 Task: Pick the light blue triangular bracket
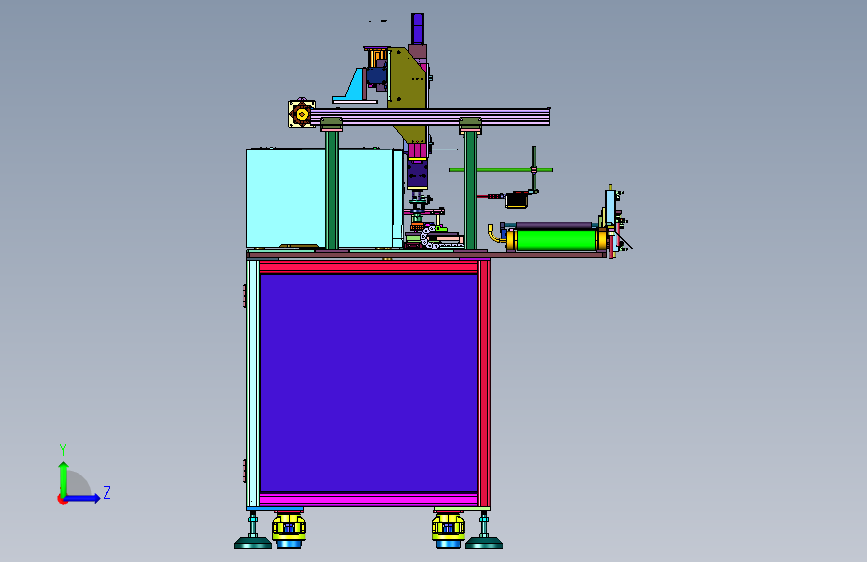354,86
